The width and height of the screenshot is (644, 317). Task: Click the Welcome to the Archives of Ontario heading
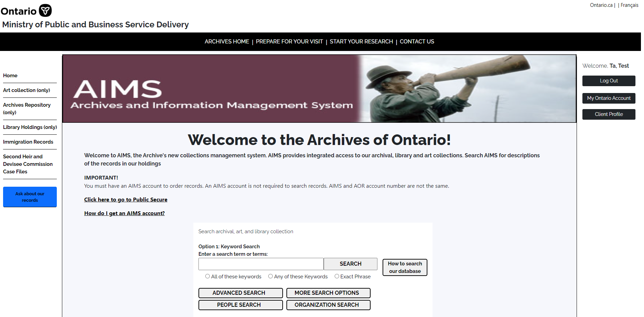click(x=319, y=140)
